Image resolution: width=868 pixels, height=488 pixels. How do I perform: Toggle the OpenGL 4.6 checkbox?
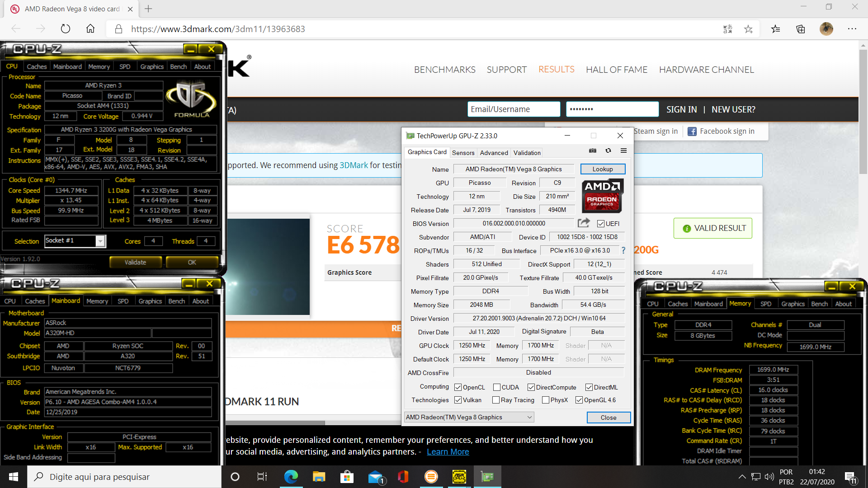click(x=579, y=400)
